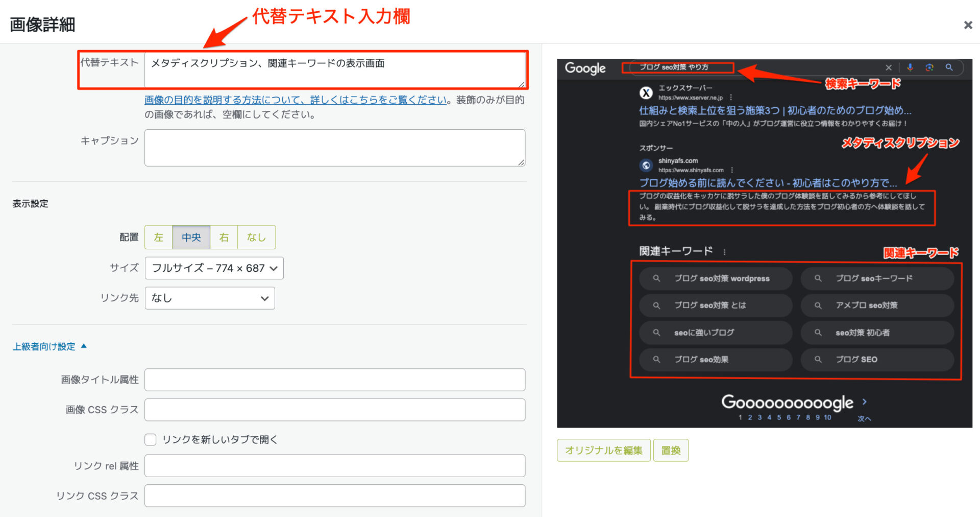The image size is (980, 517).
Task: Open the サイズ dropdown showing フルサイズ
Action: 214,268
